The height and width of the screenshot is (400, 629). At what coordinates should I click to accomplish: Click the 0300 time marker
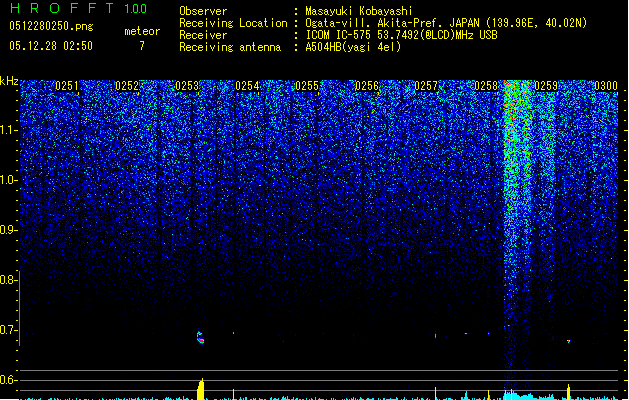click(606, 86)
